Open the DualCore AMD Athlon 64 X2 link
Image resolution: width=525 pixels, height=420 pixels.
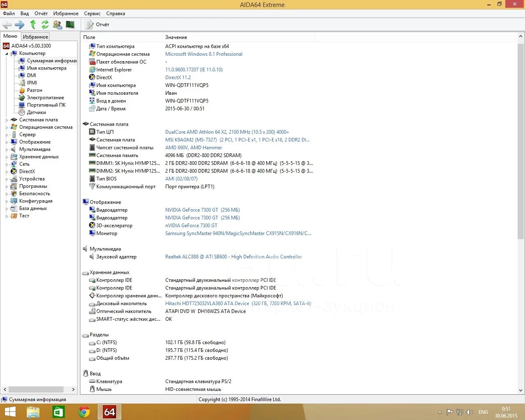click(227, 132)
